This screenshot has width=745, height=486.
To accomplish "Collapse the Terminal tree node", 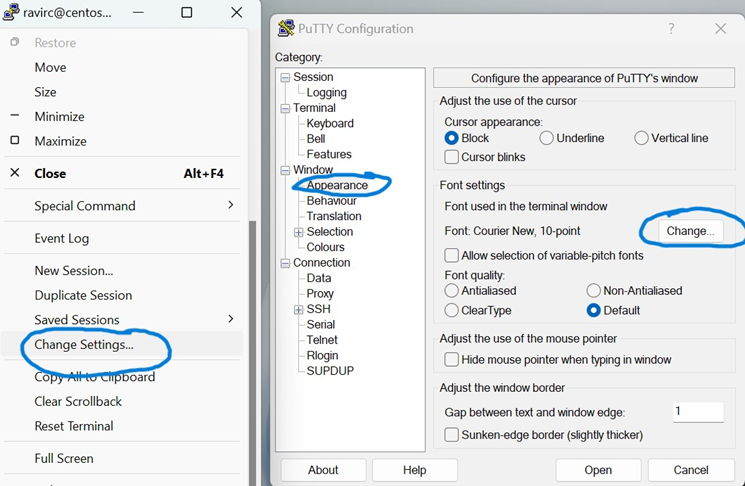I will 285,109.
